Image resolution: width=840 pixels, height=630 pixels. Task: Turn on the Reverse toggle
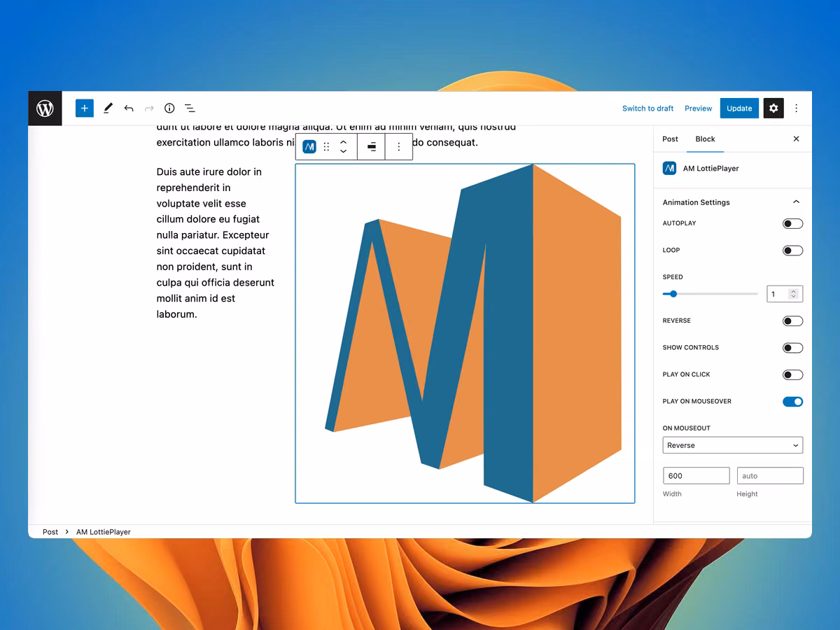[792, 321]
